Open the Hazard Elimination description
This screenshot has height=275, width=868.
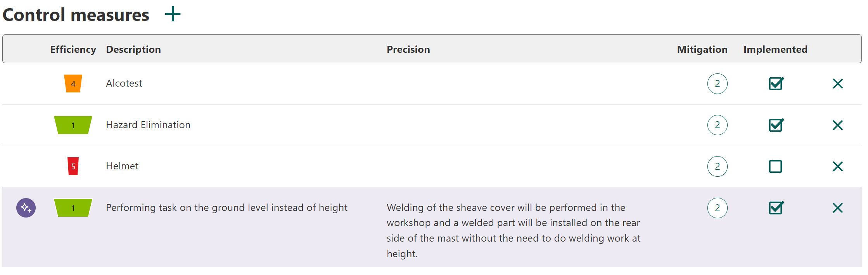coord(148,125)
